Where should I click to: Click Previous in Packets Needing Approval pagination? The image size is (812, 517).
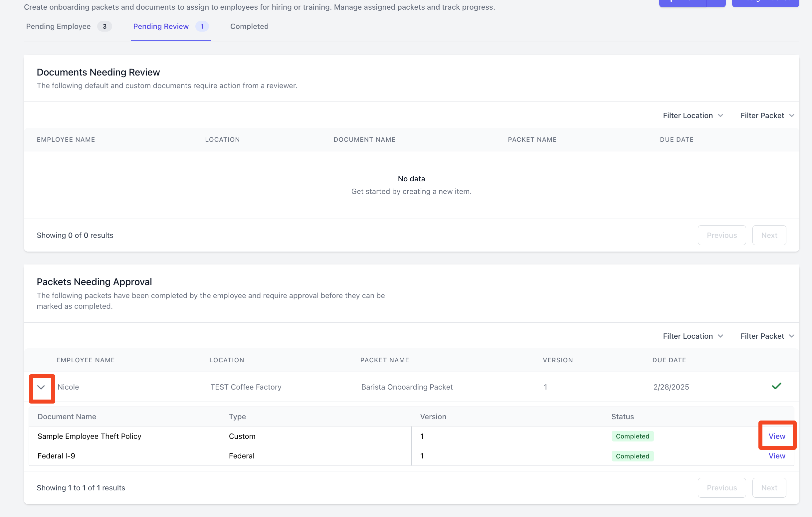click(x=721, y=488)
